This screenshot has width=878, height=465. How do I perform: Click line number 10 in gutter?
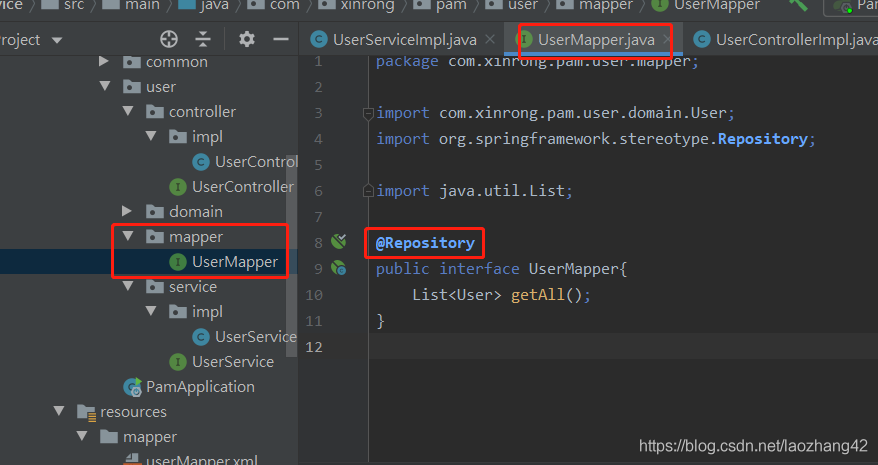pyautogui.click(x=314, y=295)
